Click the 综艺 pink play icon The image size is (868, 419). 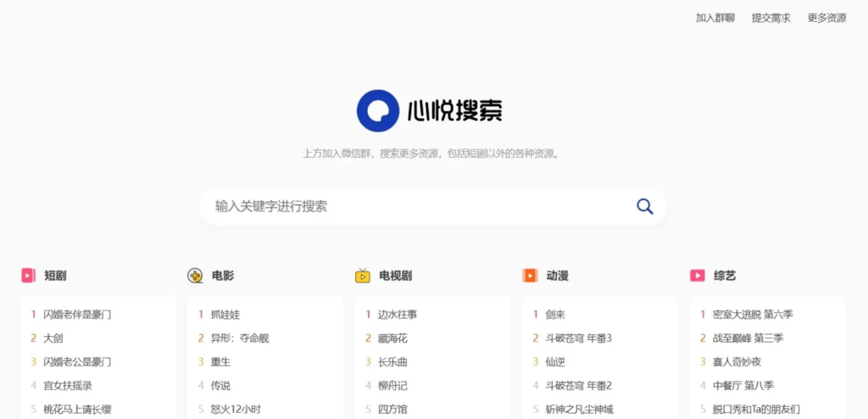[697, 276]
